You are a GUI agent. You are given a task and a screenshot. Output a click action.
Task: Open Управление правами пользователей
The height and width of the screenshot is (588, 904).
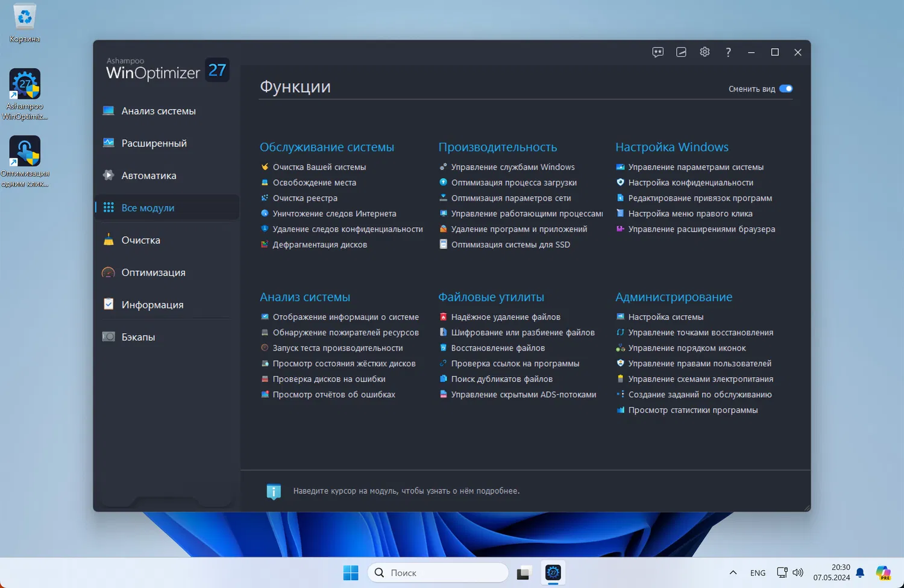(700, 363)
